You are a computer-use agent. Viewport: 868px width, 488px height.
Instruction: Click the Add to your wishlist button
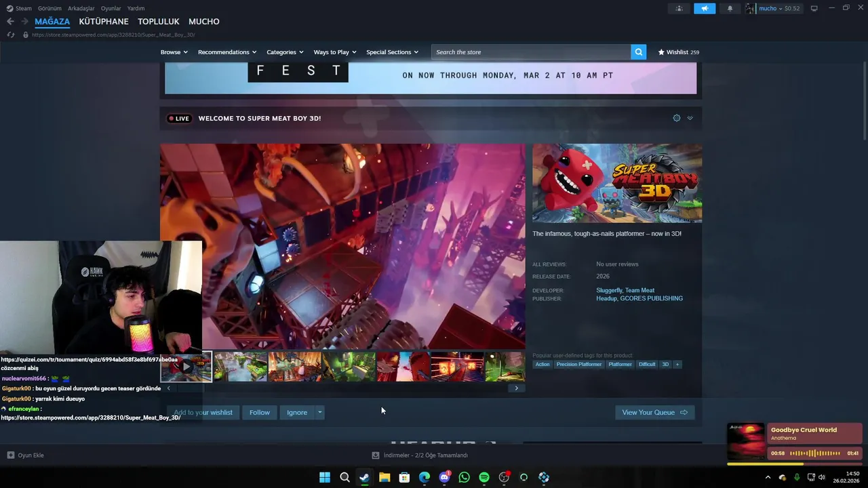[203, 412]
